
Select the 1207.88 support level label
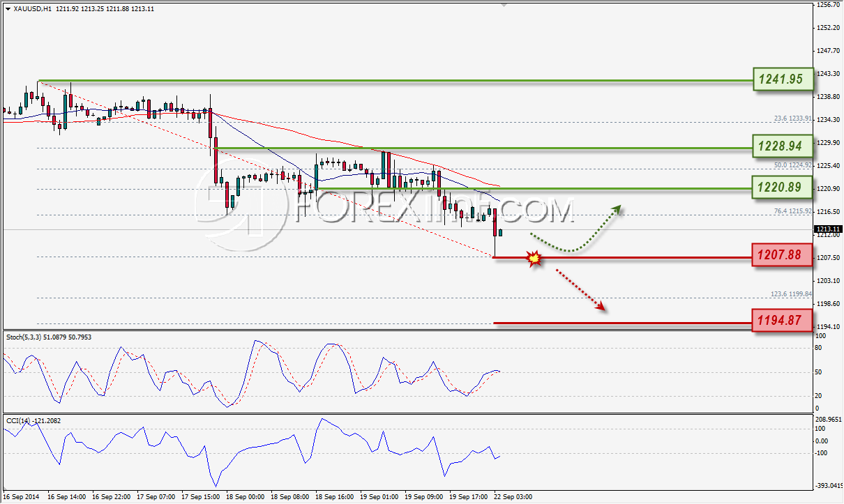coord(783,255)
